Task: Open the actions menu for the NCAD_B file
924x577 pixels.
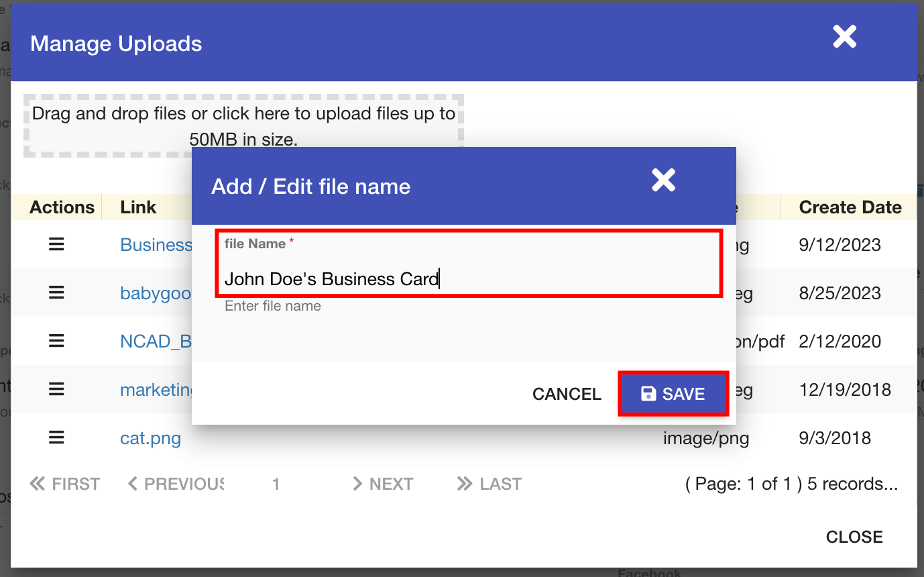Action: pos(56,341)
